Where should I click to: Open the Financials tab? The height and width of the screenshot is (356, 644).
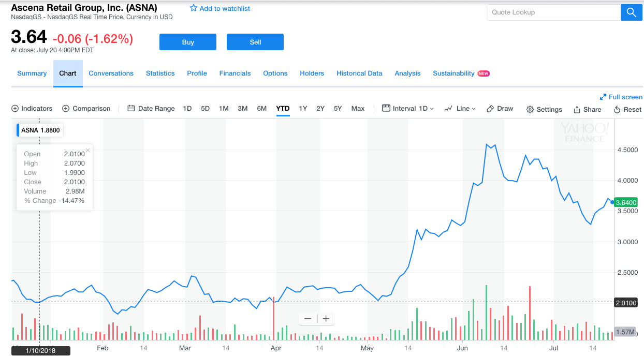click(x=235, y=73)
